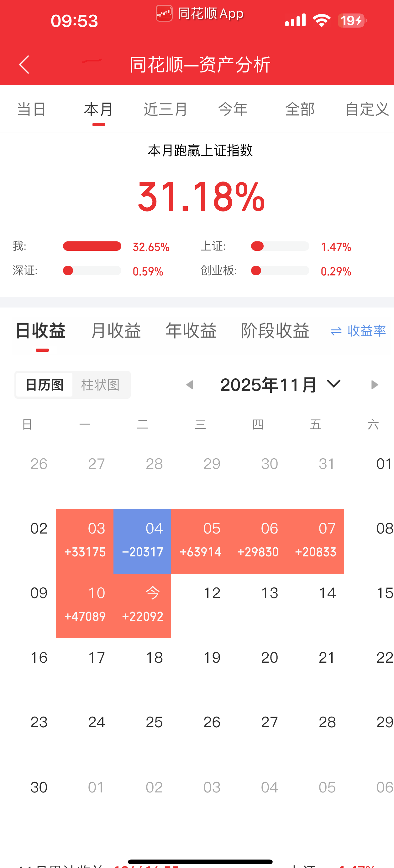Select calendar day 04 with −20317

142,541
